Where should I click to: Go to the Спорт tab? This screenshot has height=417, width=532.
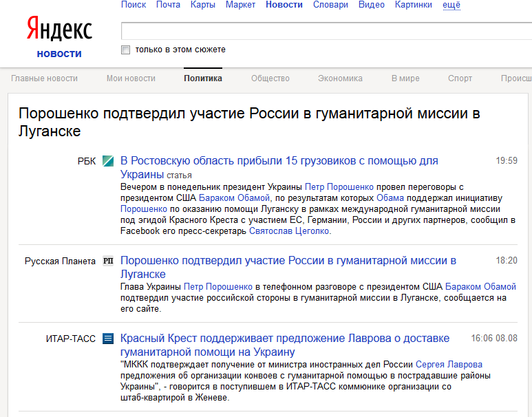[x=460, y=78]
